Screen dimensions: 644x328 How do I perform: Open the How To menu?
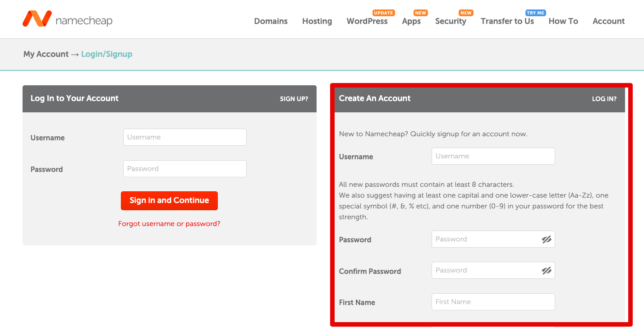coord(563,21)
